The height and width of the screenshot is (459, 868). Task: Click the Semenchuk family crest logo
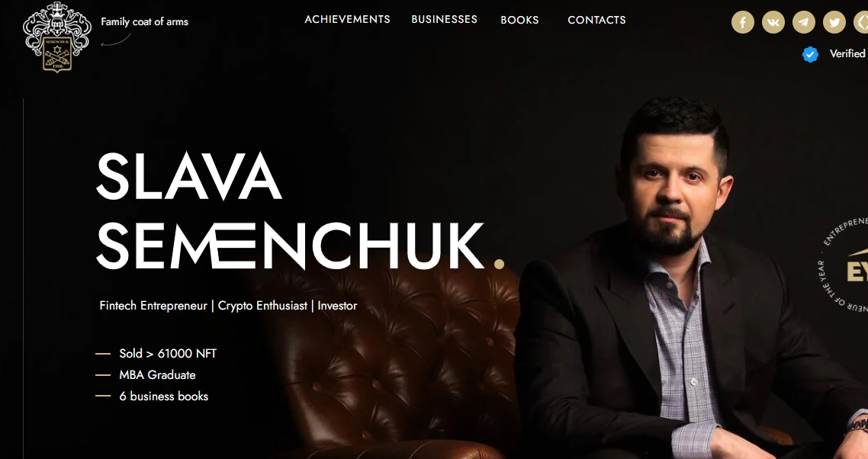[x=56, y=37]
